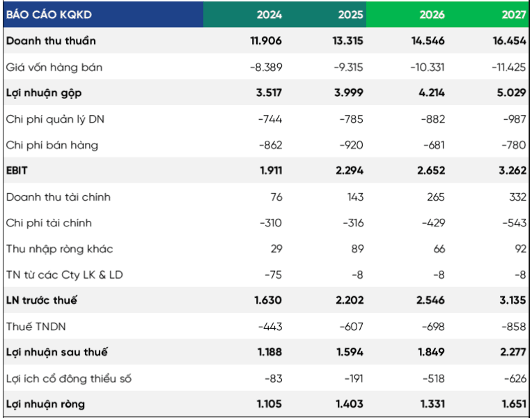
Task: Select the 2025 column header
Action: [350, 15]
